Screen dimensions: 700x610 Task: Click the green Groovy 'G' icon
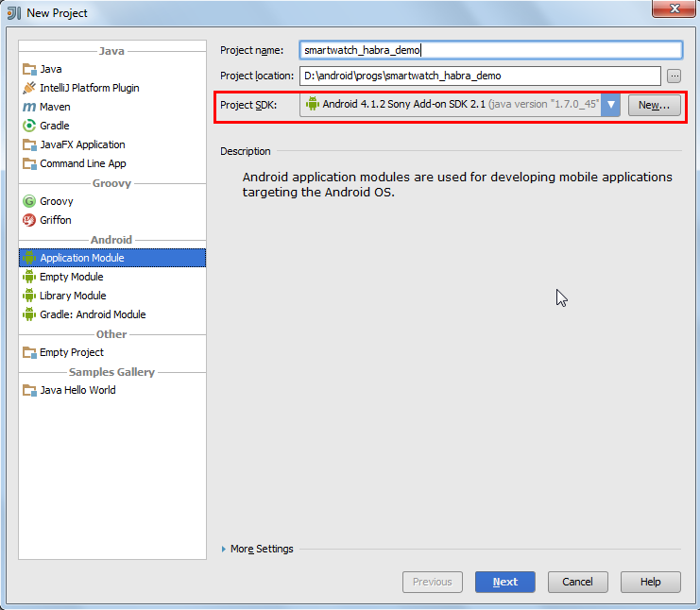click(x=29, y=201)
